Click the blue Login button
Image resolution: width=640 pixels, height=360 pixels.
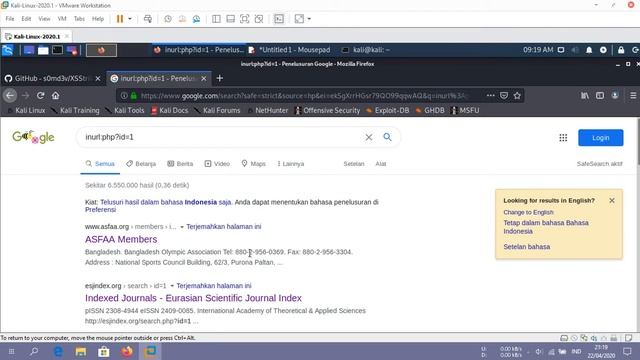pyautogui.click(x=600, y=138)
